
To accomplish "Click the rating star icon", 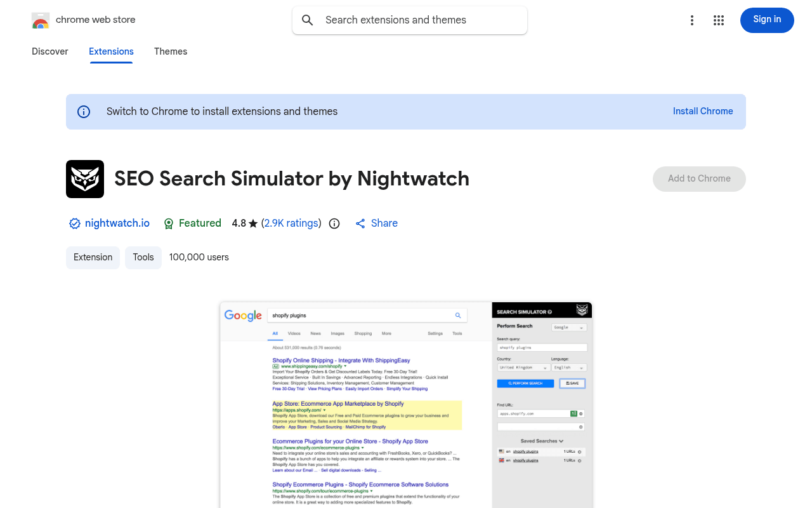I will coord(253,224).
